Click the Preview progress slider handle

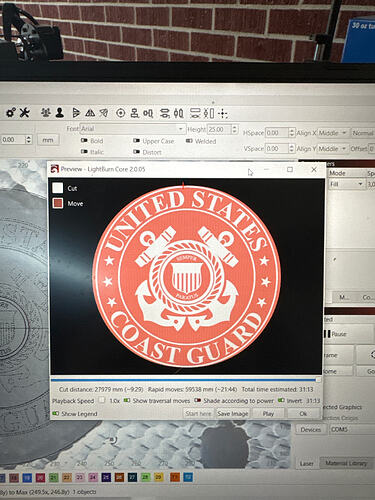coord(318,380)
